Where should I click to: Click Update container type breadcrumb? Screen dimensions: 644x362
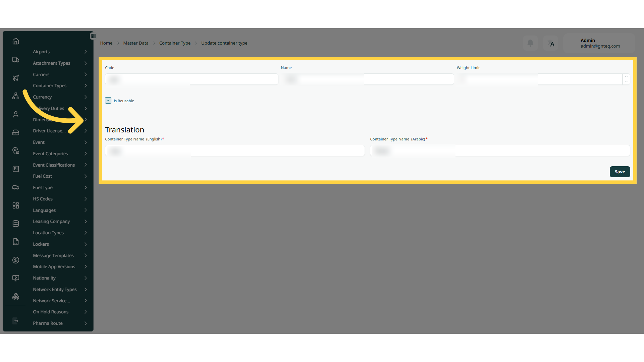click(x=224, y=43)
